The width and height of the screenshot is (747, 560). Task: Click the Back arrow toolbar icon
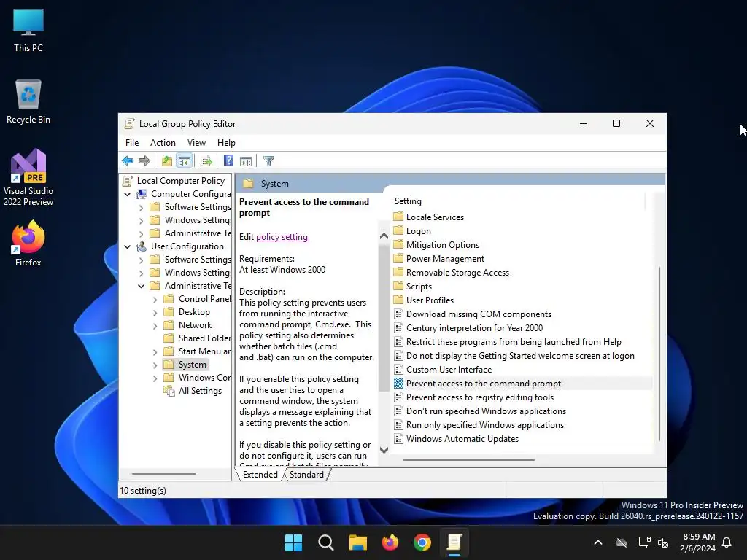tap(128, 161)
